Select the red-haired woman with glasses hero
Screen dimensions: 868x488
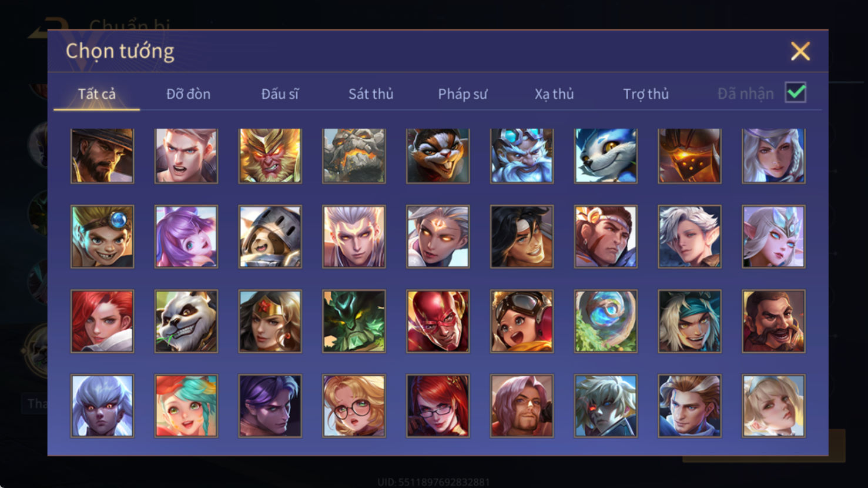438,406
